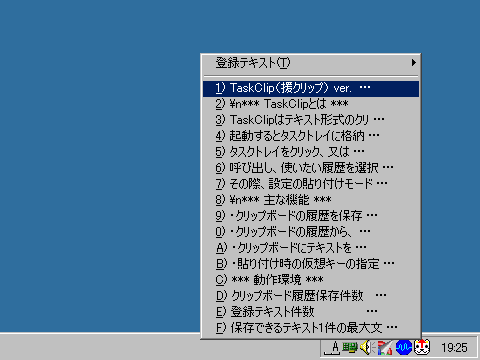Select item B) 貼り付け時の仮想キーの指定

click(311, 264)
